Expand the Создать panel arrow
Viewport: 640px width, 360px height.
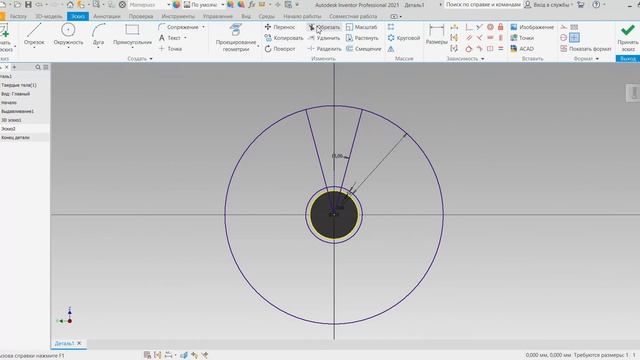tap(151, 59)
